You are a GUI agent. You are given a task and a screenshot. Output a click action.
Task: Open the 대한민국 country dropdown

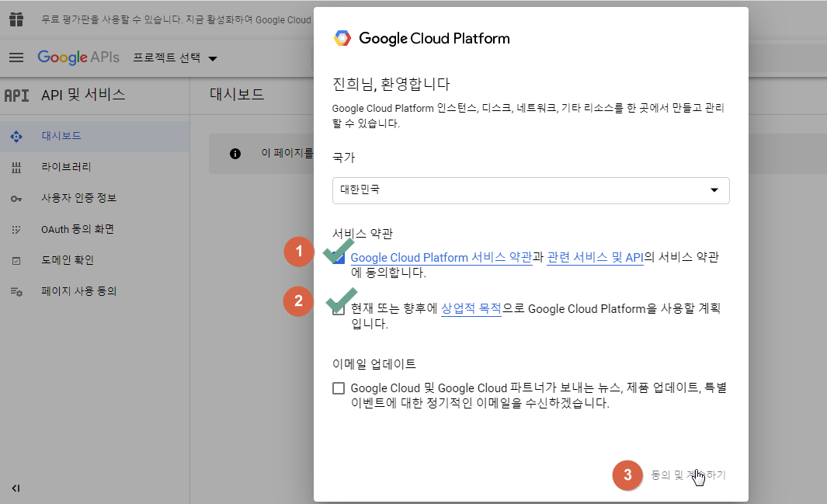coord(530,190)
